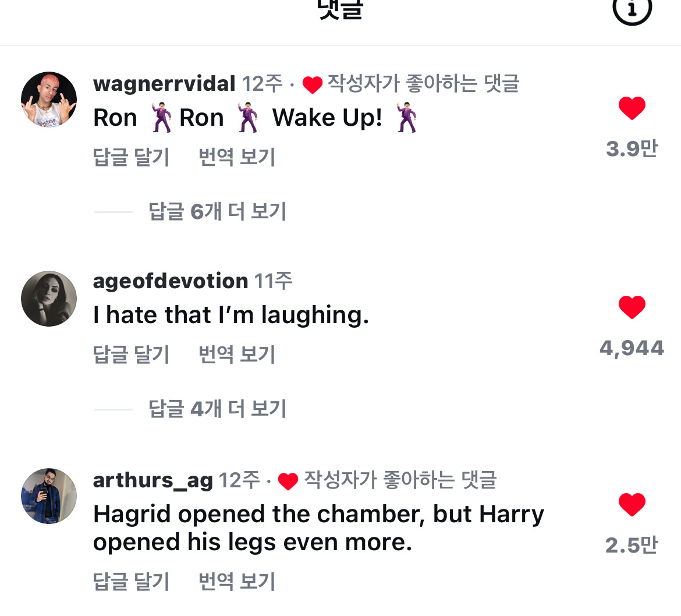
Task: Toggle the like heart on arthurs_ag's comment
Action: pos(632,505)
